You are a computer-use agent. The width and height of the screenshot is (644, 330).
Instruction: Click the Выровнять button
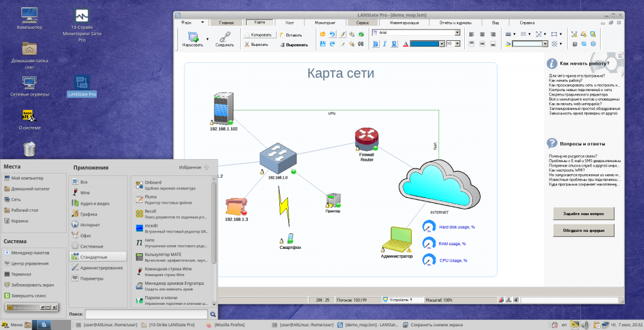[294, 45]
